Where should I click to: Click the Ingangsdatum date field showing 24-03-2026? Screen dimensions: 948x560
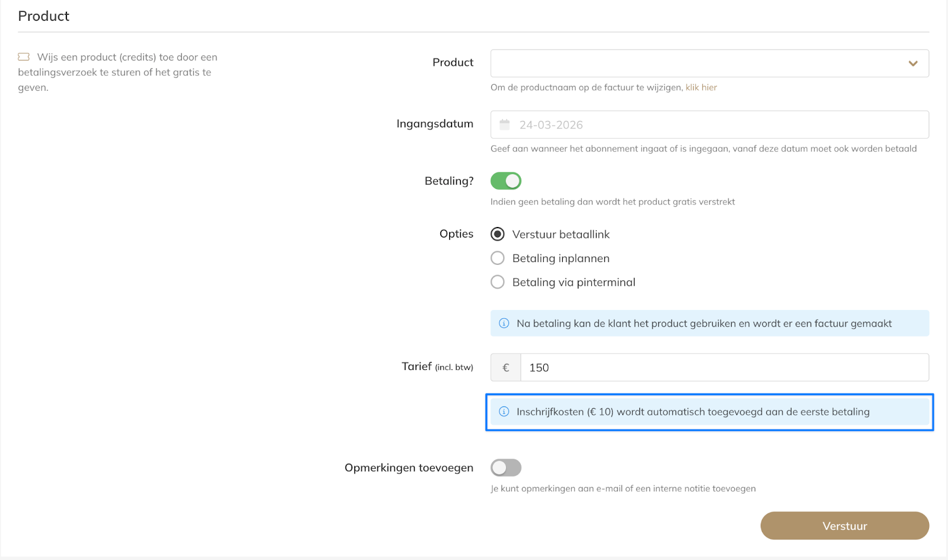[711, 124]
